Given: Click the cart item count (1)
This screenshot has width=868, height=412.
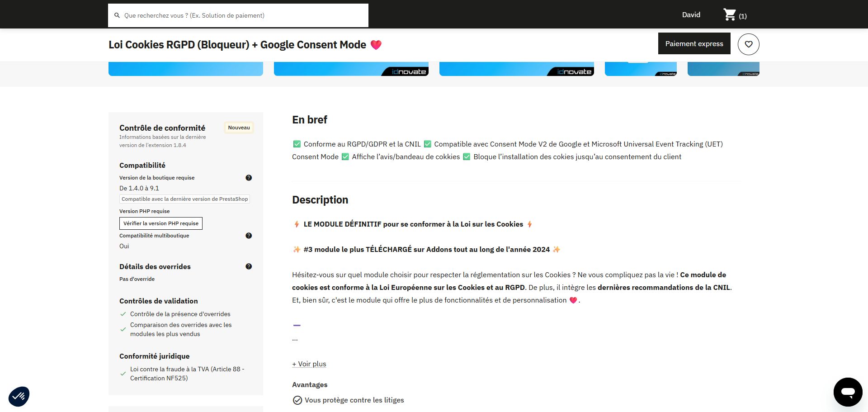Looking at the screenshot, I should point(743,16).
